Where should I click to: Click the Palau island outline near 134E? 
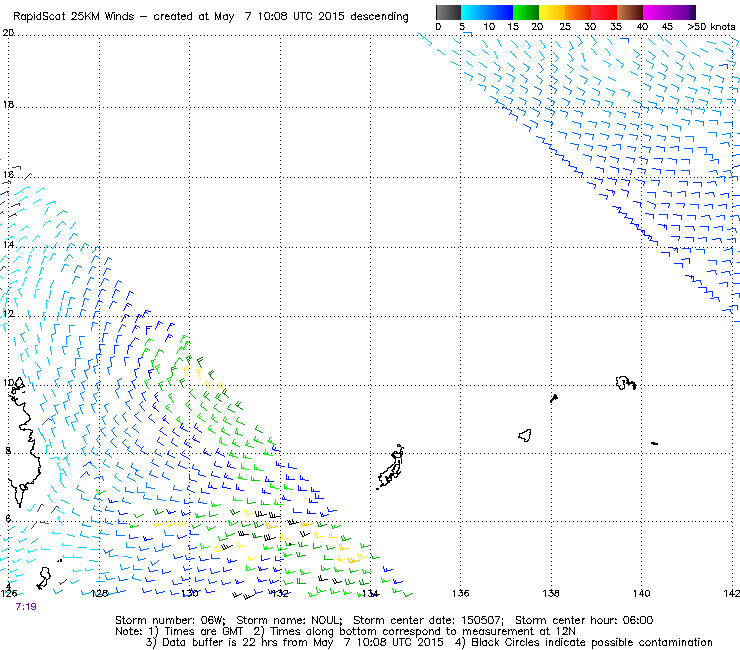391,467
